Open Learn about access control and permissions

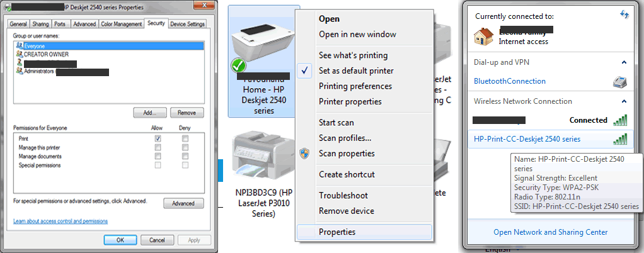click(60, 222)
